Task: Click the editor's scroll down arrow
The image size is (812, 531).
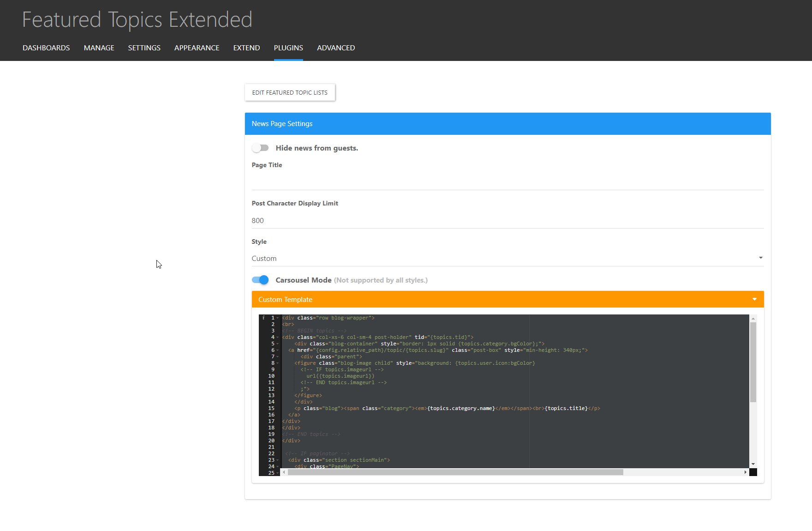Action: pos(753,464)
